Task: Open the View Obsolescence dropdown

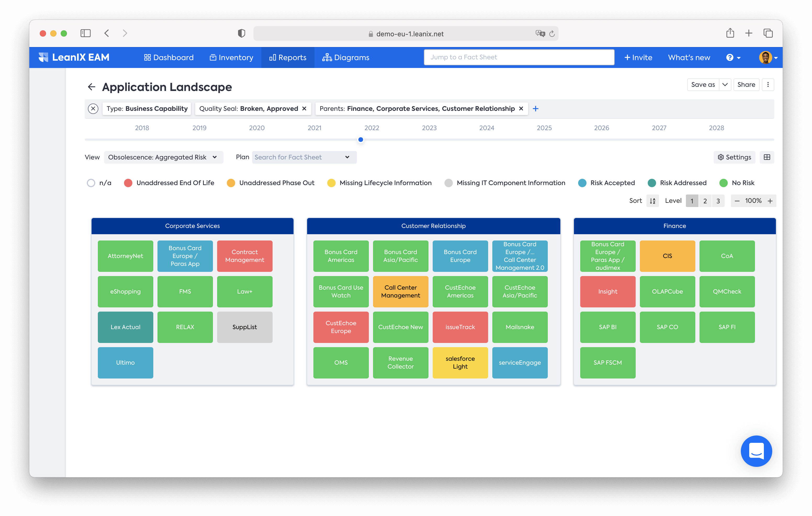Action: coord(163,157)
